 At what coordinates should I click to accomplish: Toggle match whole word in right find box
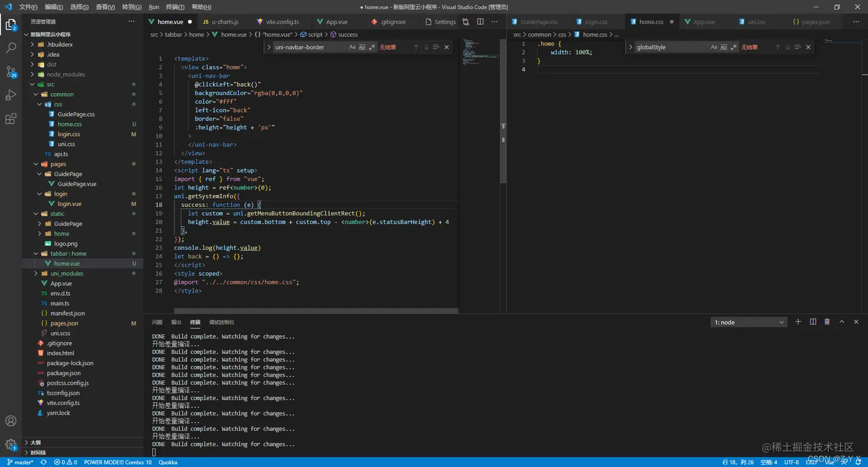tap(724, 47)
